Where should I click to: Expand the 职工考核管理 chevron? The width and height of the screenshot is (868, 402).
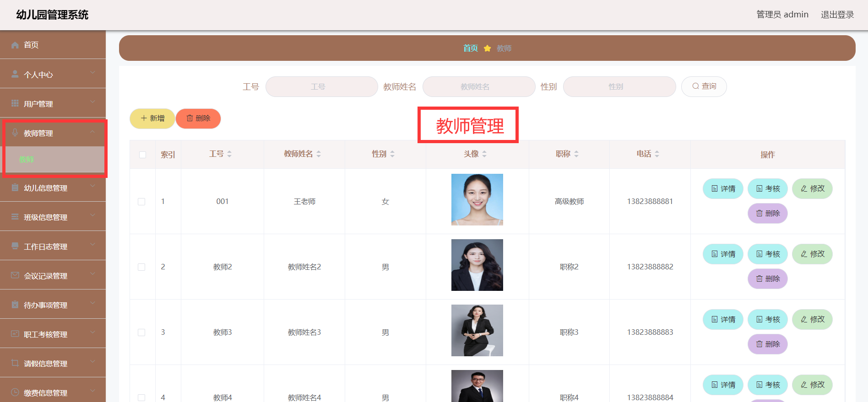point(93,332)
